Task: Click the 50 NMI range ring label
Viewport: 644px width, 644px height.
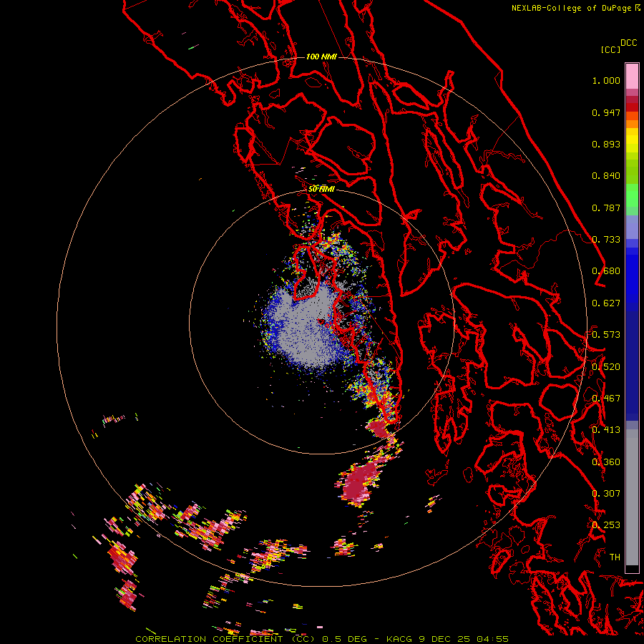Action: pos(321,189)
